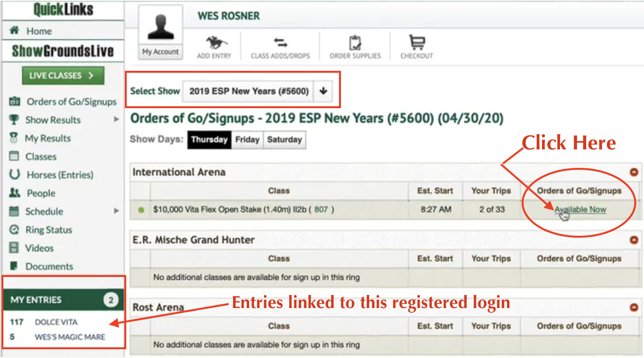
Task: Click the Documents book icon
Action: click(x=15, y=266)
